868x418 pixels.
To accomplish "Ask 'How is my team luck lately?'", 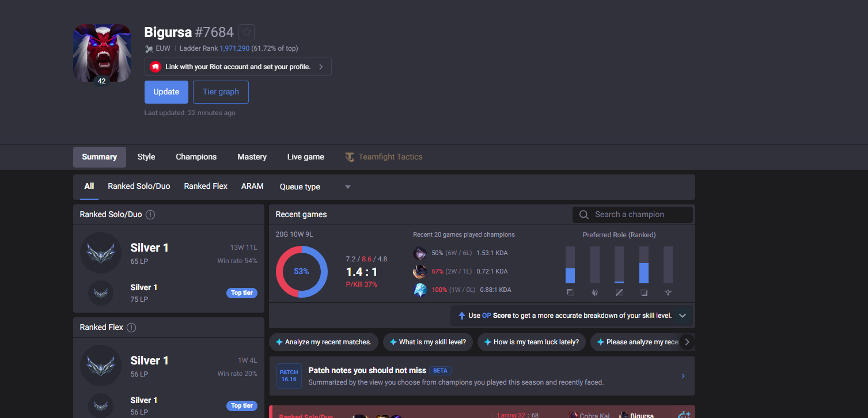I will coord(532,342).
